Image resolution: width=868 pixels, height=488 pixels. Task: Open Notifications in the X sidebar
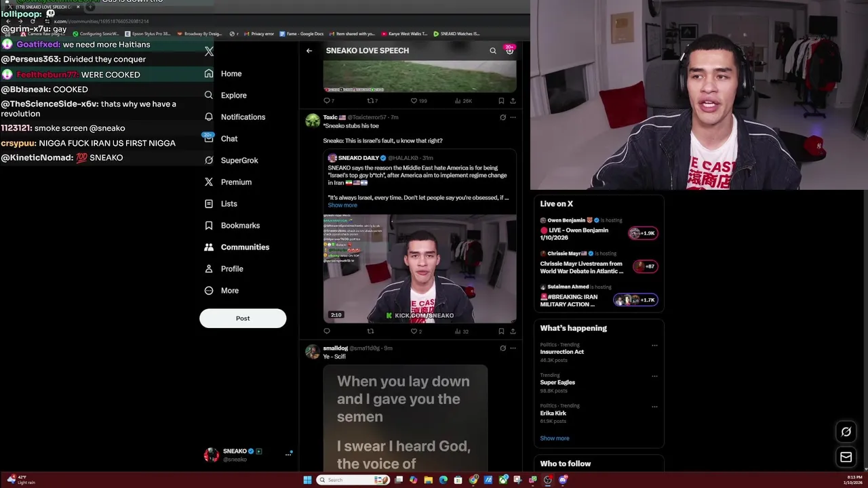pyautogui.click(x=235, y=117)
